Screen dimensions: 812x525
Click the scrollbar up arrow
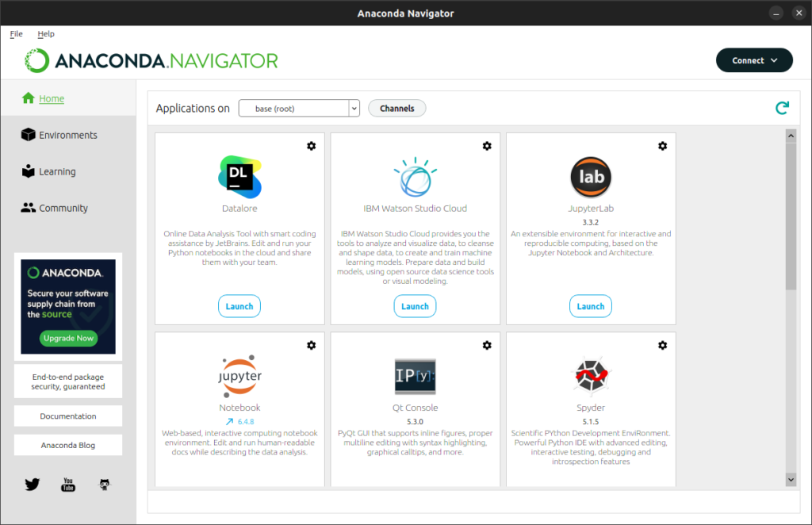pos(791,136)
